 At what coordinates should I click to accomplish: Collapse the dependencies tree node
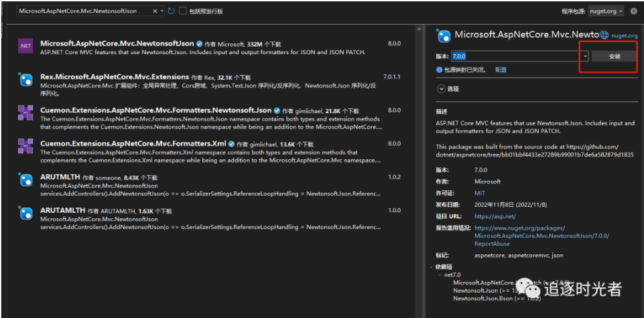click(x=432, y=267)
